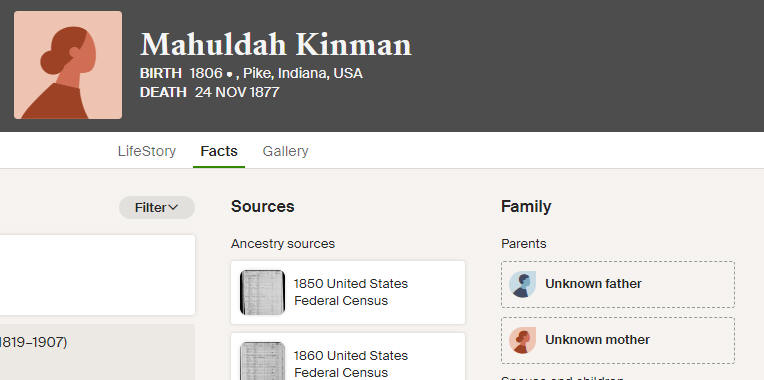Select the Facts tab

[x=219, y=151]
